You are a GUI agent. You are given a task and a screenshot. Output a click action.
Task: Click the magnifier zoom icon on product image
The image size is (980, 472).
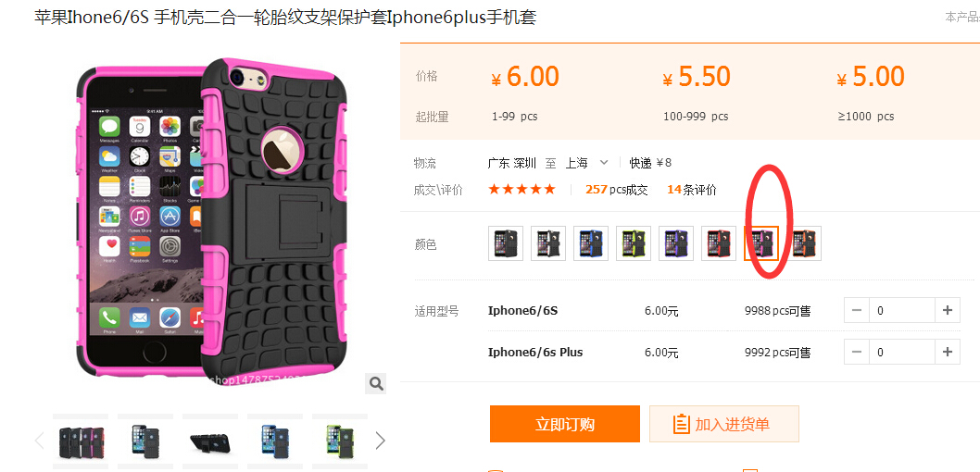point(376,383)
